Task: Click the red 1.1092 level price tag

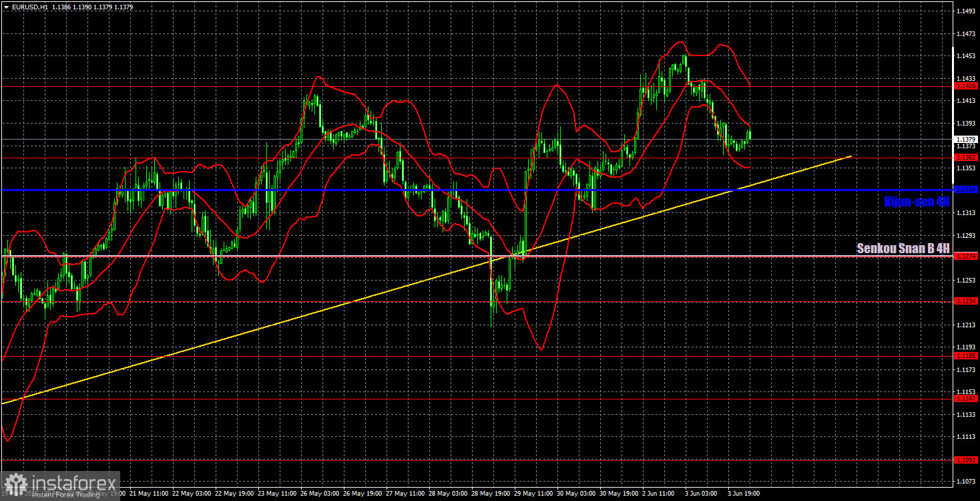Action: [967, 460]
